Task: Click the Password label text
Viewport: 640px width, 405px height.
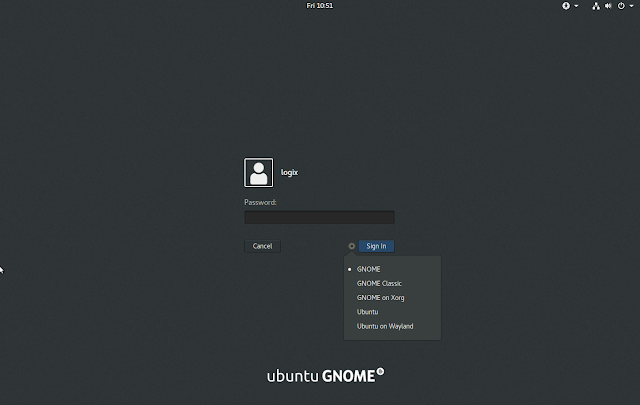Action: point(260,202)
